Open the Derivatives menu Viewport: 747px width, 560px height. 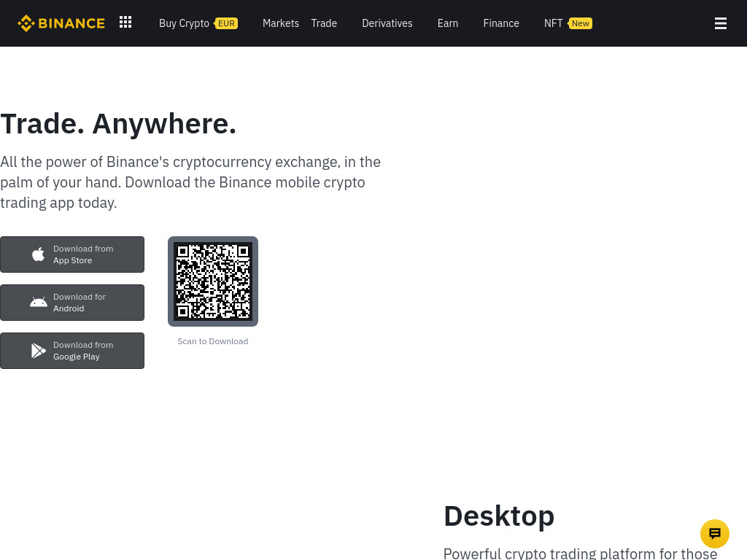pyautogui.click(x=387, y=23)
